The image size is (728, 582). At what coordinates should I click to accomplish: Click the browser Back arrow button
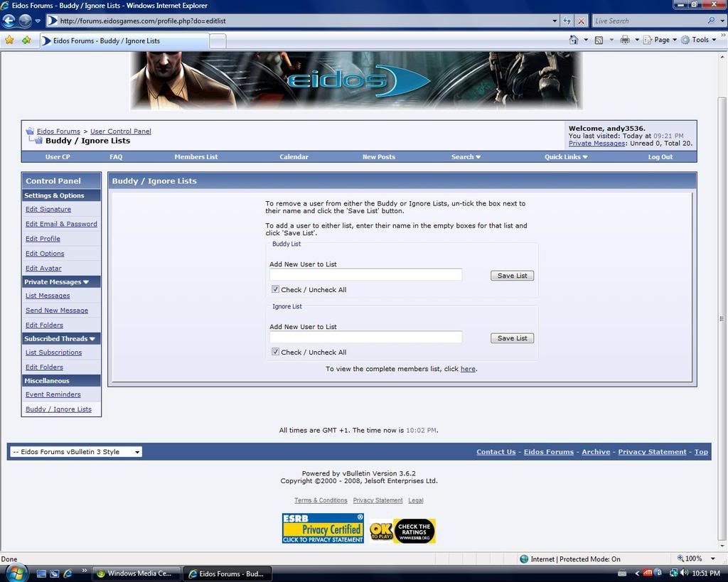coord(9,21)
